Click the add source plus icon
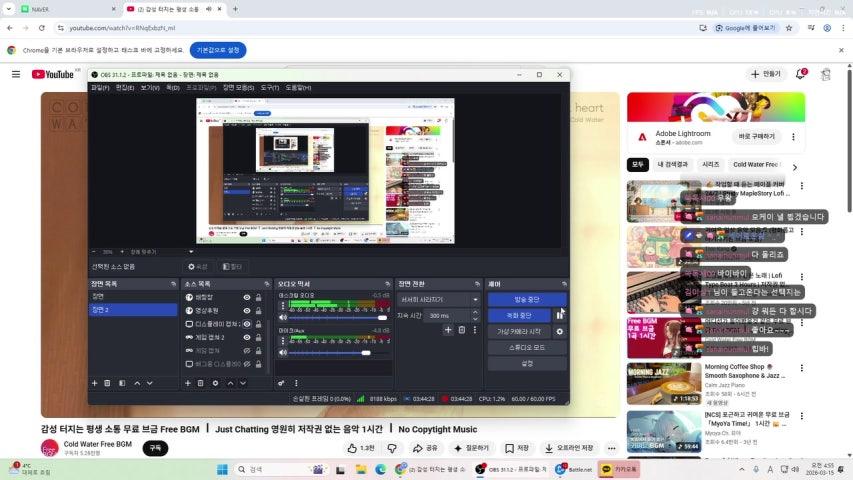 [187, 383]
